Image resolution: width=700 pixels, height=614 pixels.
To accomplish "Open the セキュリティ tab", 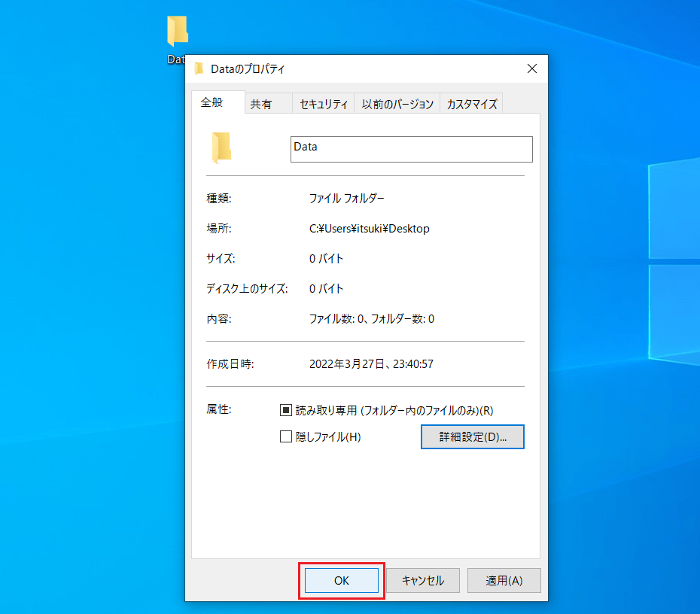I will click(324, 104).
